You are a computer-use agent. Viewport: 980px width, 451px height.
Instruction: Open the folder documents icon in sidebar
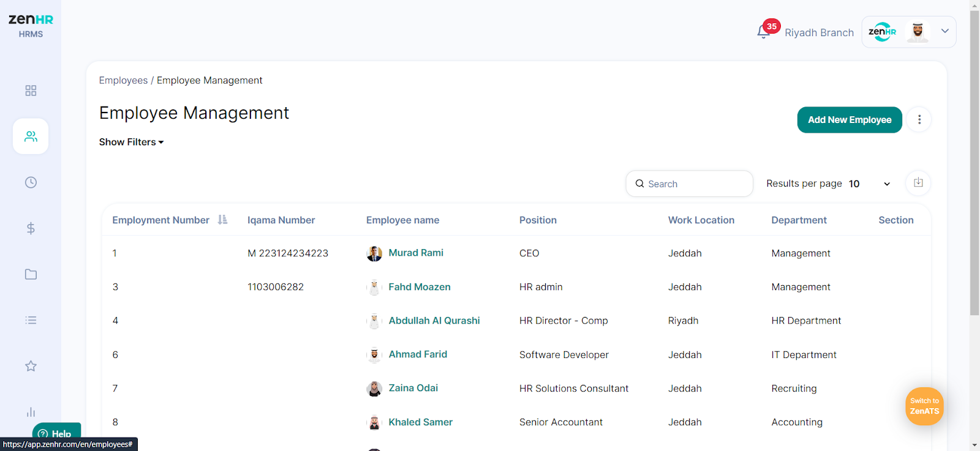[31, 274]
